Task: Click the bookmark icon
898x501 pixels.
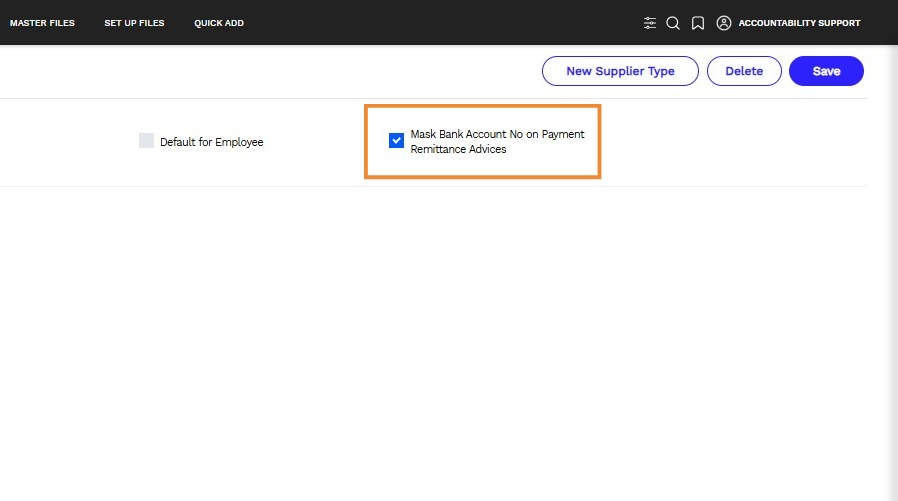Action: (698, 23)
